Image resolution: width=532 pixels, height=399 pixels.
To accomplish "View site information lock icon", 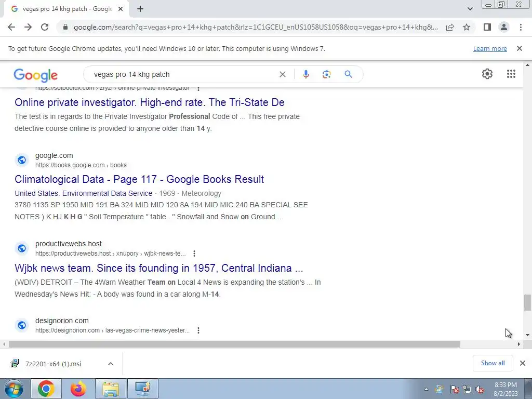I will (65, 27).
